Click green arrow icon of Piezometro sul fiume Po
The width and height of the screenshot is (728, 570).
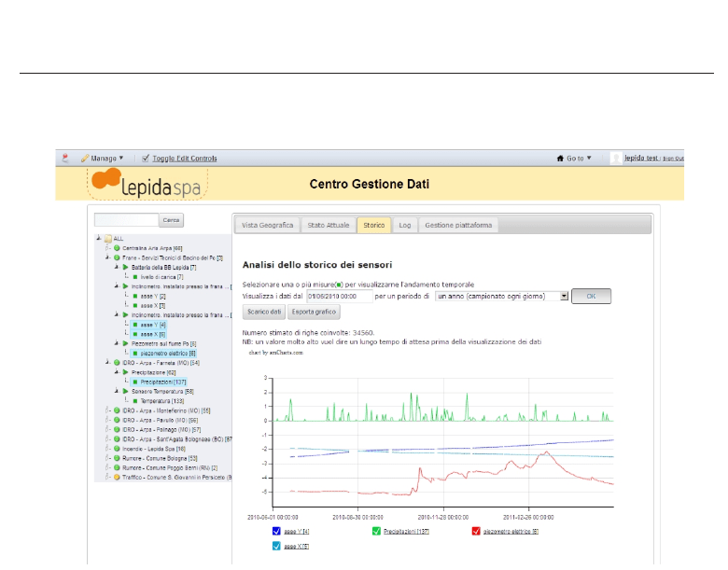pyautogui.click(x=125, y=344)
